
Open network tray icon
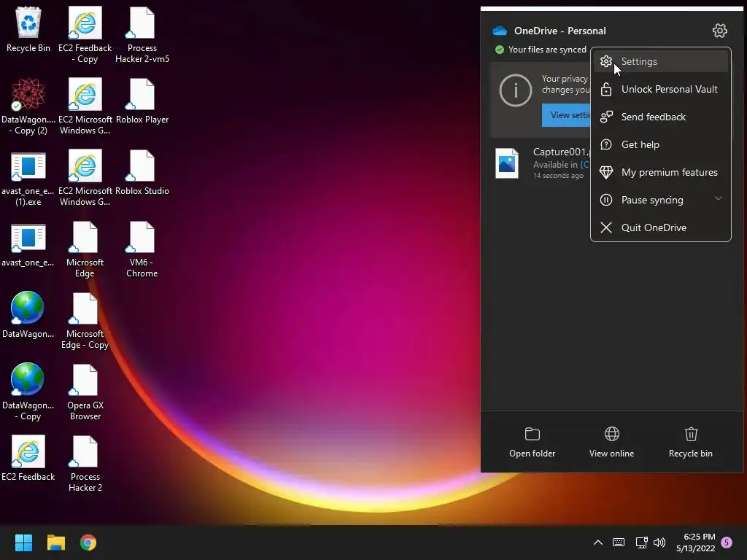coord(641,542)
